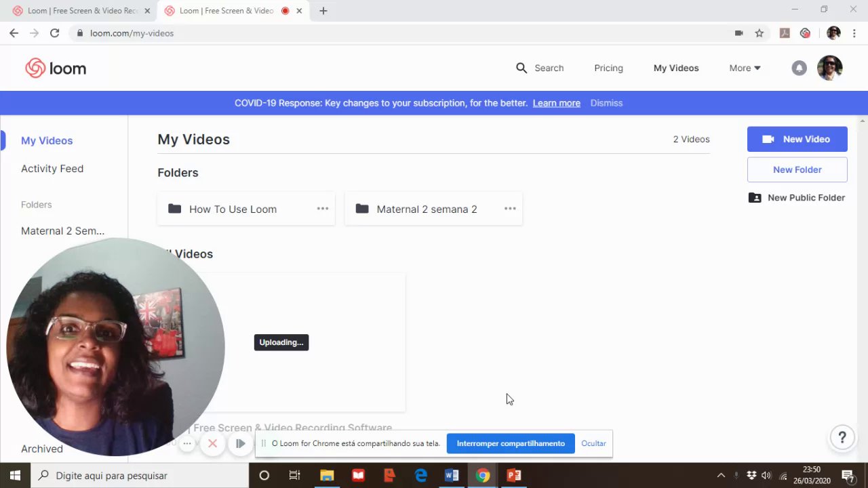Click the New Video button
Viewport: 868px width, 488px height.
coord(797,139)
